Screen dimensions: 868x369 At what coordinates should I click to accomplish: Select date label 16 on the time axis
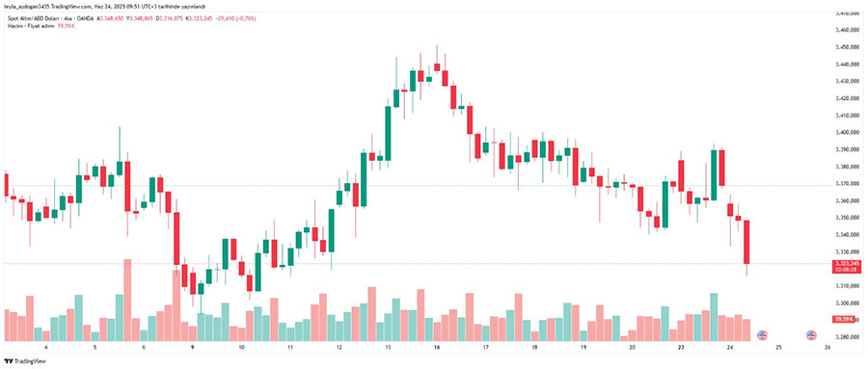point(437,348)
